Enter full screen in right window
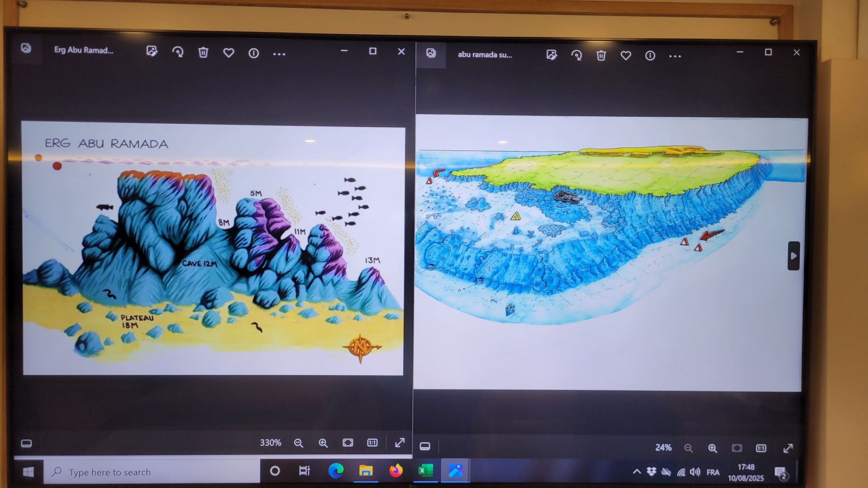The image size is (868, 488). 788,448
